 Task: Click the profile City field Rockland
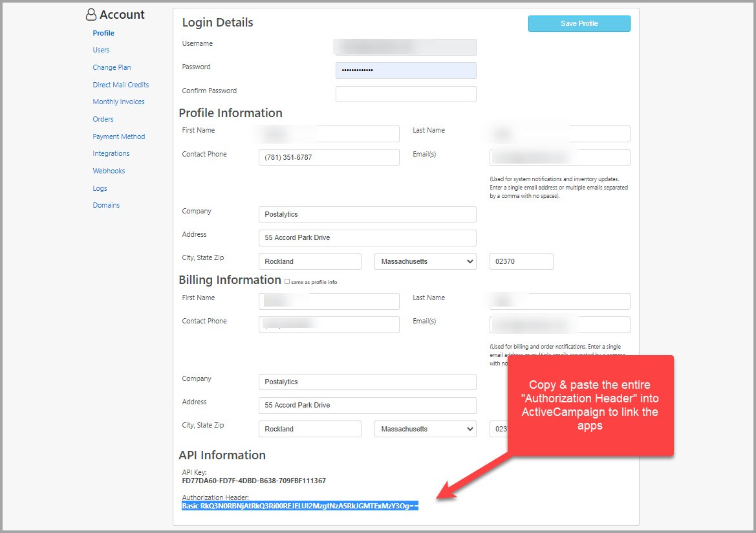(x=310, y=261)
